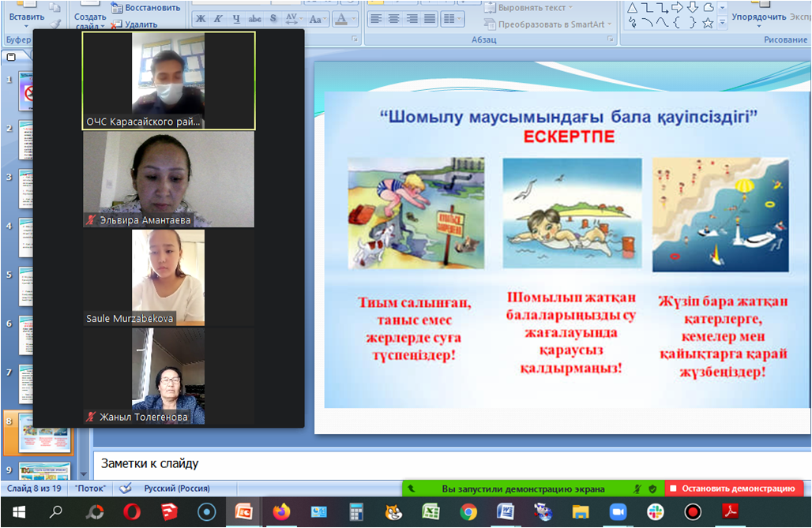Apply italic formatting from the ribbon

pos(219,18)
